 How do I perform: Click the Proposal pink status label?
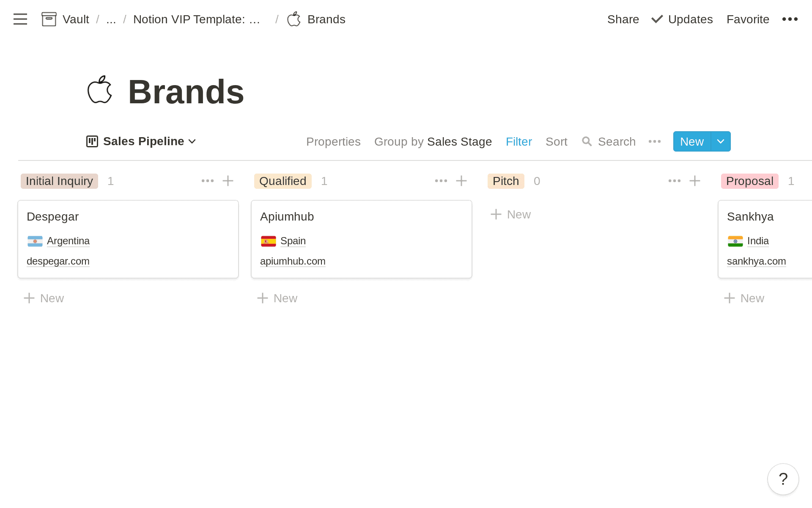point(749,181)
